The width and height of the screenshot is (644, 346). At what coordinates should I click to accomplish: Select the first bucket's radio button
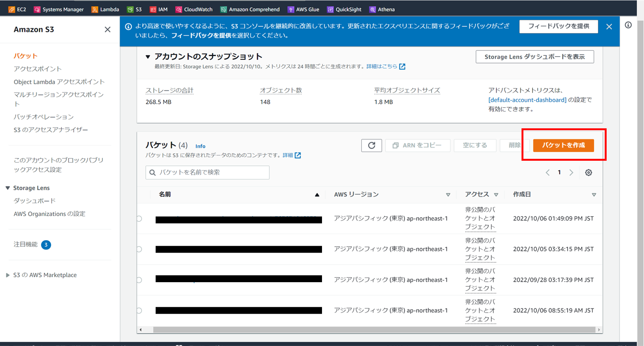pyautogui.click(x=139, y=218)
